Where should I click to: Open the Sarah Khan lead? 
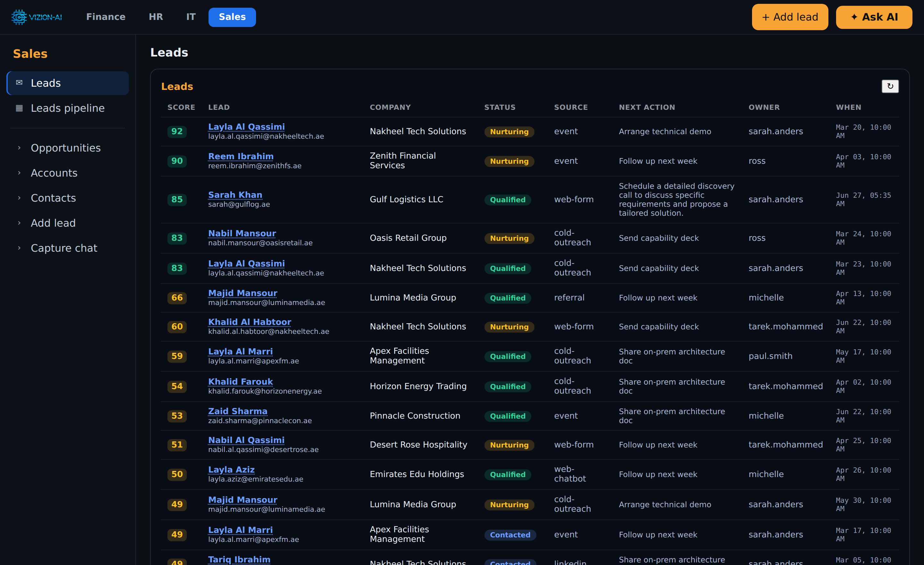click(235, 195)
